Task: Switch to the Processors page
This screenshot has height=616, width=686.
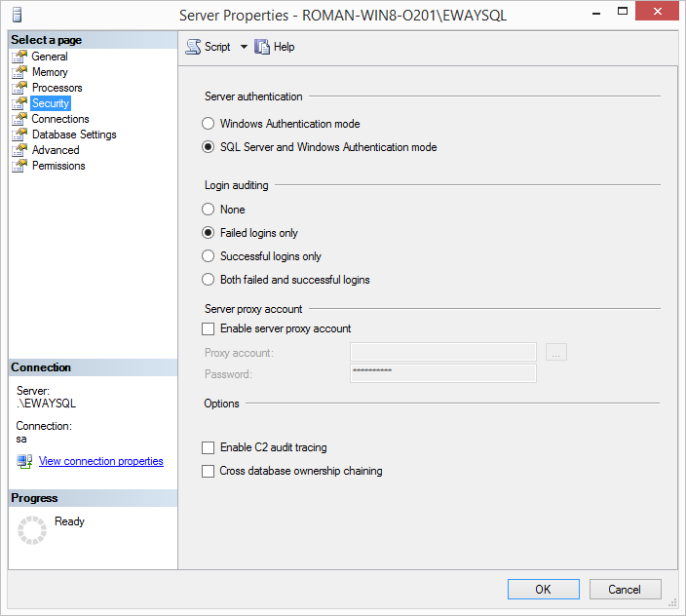Action: coord(57,88)
